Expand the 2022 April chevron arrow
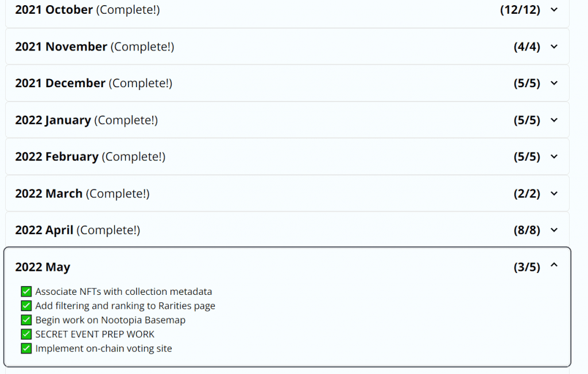The width and height of the screenshot is (588, 374). [554, 230]
